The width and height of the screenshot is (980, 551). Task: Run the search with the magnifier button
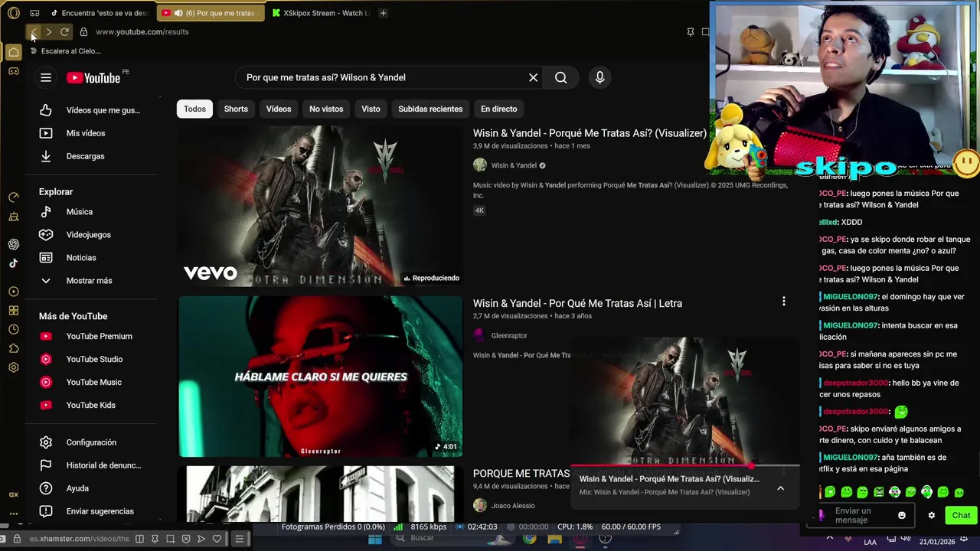tap(561, 77)
